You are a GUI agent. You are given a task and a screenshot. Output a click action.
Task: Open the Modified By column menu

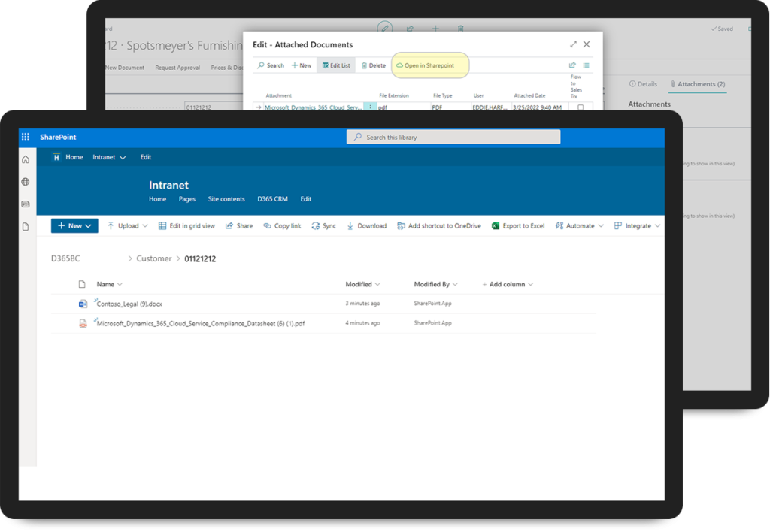435,284
